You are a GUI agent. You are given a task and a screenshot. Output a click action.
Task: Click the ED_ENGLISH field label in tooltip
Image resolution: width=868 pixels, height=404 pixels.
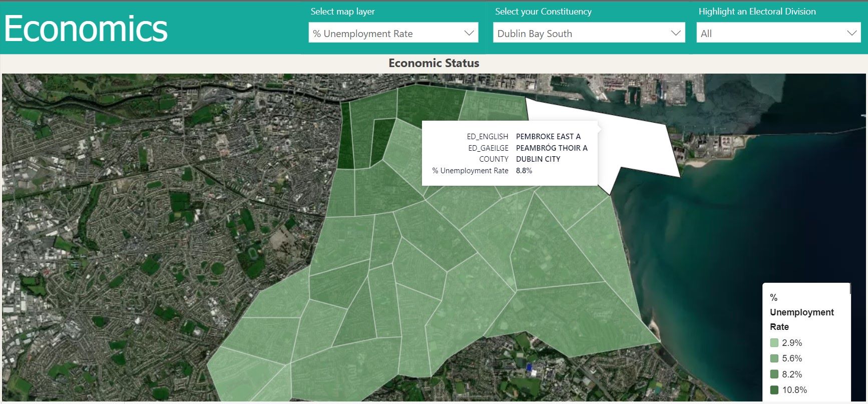click(488, 136)
